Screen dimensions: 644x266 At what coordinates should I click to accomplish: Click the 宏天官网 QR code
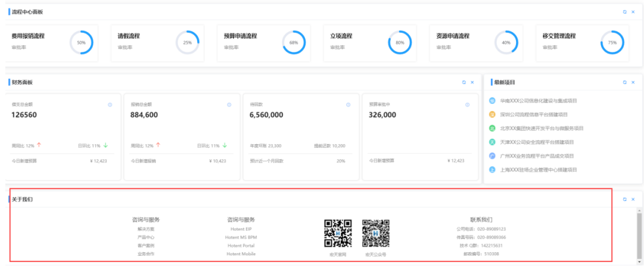pyautogui.click(x=338, y=233)
